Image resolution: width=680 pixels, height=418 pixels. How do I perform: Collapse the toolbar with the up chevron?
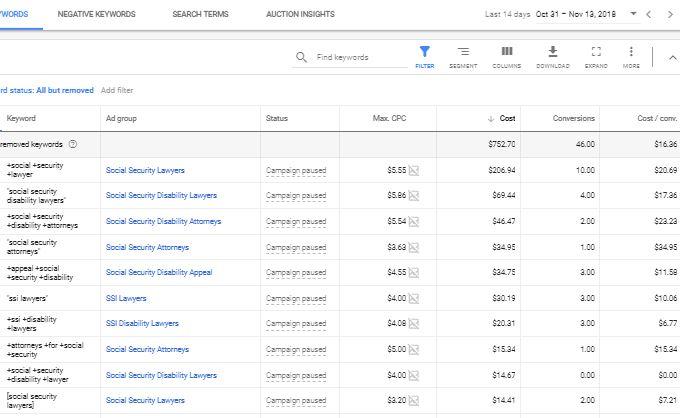(x=672, y=57)
